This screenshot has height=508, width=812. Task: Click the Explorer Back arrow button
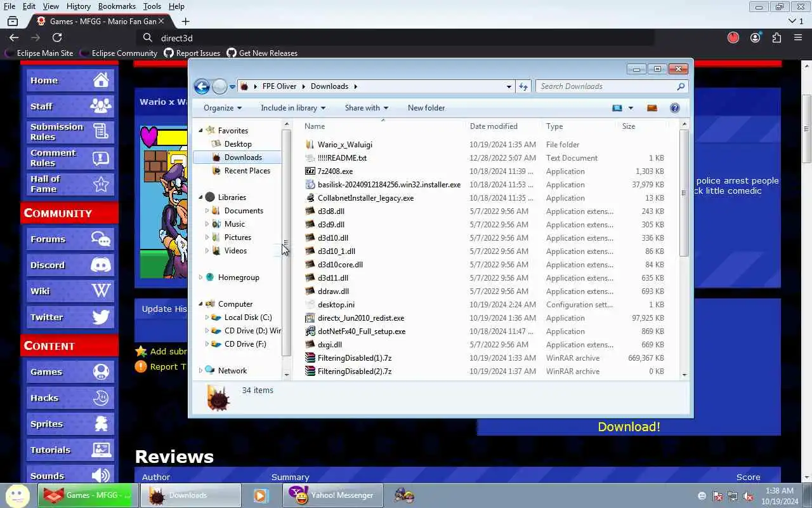(x=202, y=86)
